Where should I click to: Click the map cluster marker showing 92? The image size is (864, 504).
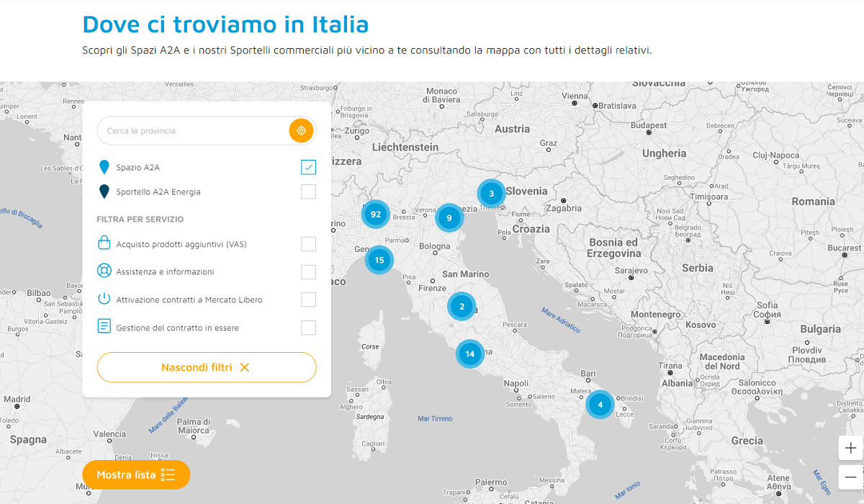pyautogui.click(x=375, y=215)
